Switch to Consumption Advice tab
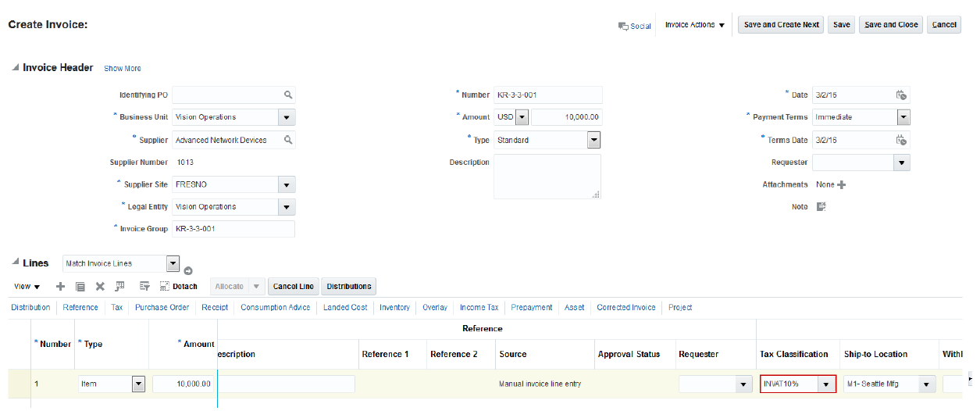 pyautogui.click(x=275, y=307)
